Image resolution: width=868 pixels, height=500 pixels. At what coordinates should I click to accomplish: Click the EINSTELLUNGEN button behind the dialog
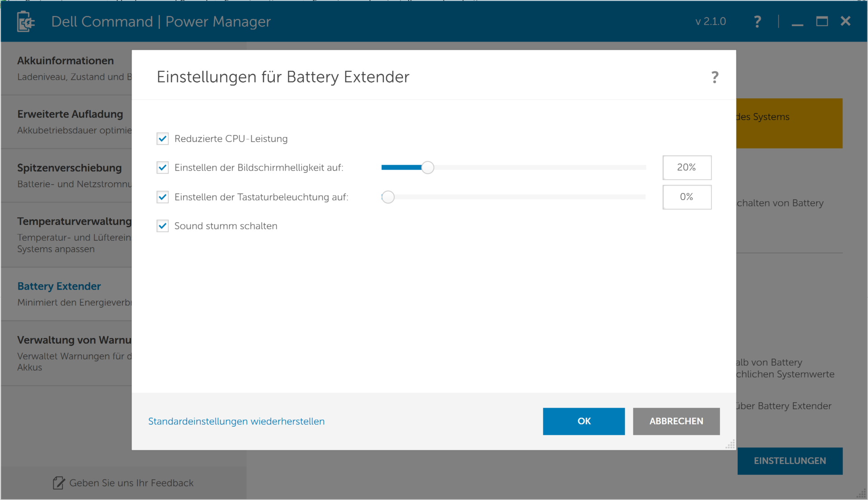(790, 461)
